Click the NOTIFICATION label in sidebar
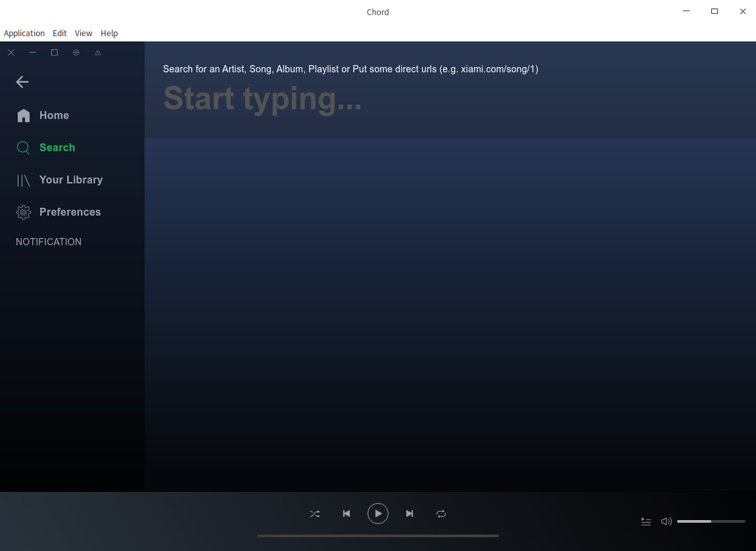Image resolution: width=756 pixels, height=551 pixels. pyautogui.click(x=49, y=242)
